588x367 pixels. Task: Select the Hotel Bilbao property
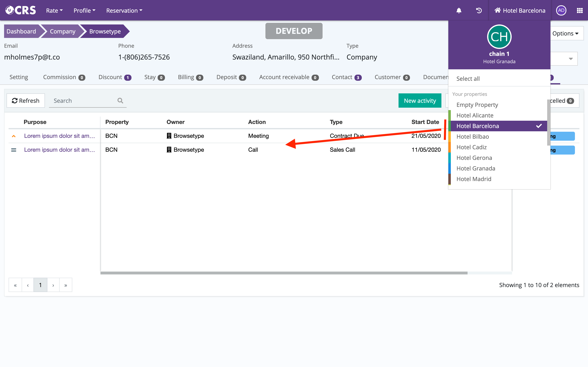coord(473,137)
